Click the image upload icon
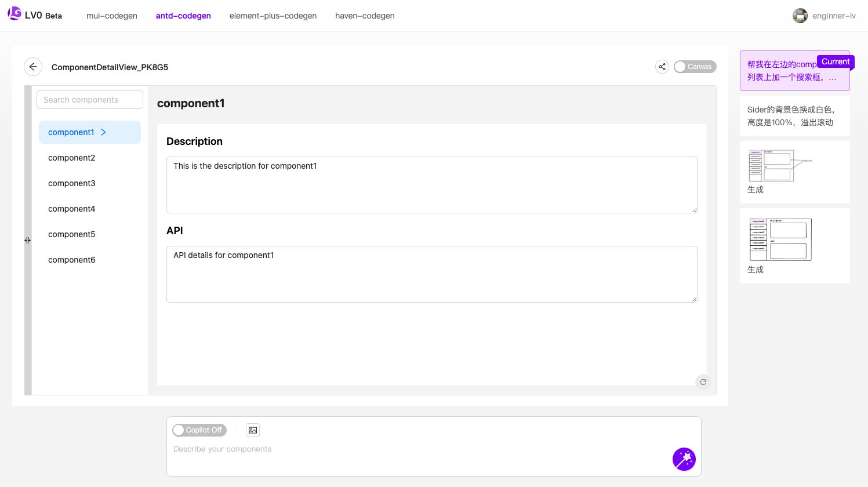Screen dimensions: 868x487 [253, 430]
